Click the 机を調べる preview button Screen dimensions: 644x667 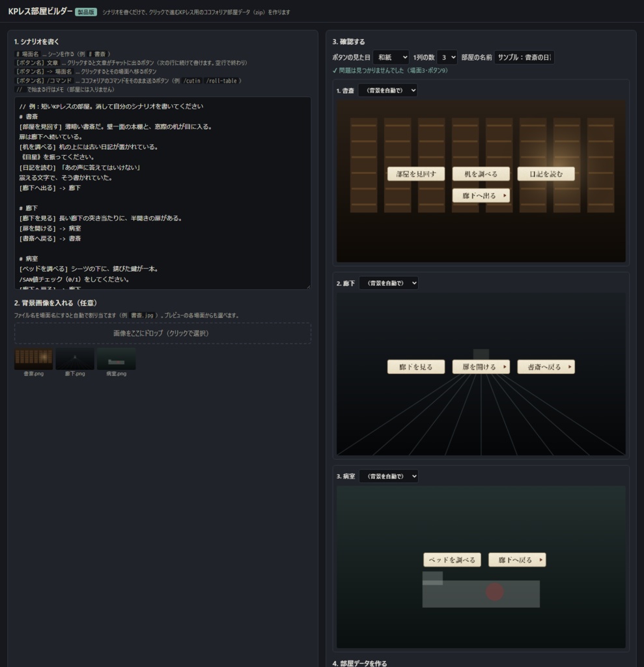[x=481, y=173]
